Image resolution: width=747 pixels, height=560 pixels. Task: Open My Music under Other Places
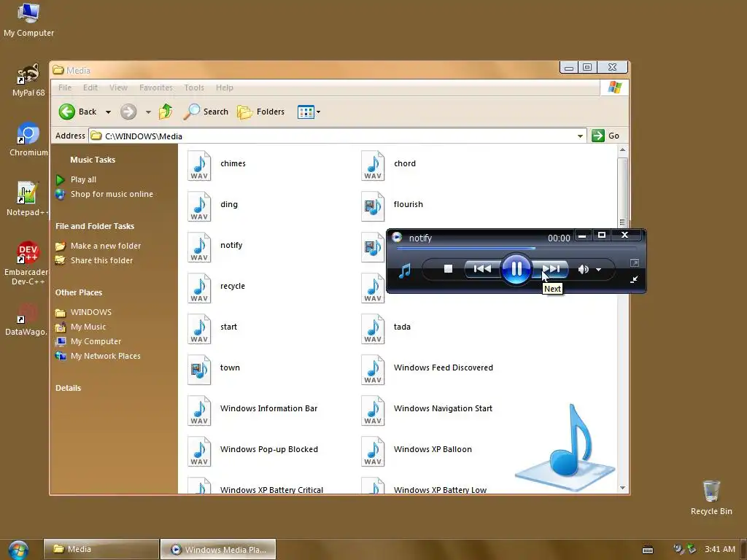(88, 327)
